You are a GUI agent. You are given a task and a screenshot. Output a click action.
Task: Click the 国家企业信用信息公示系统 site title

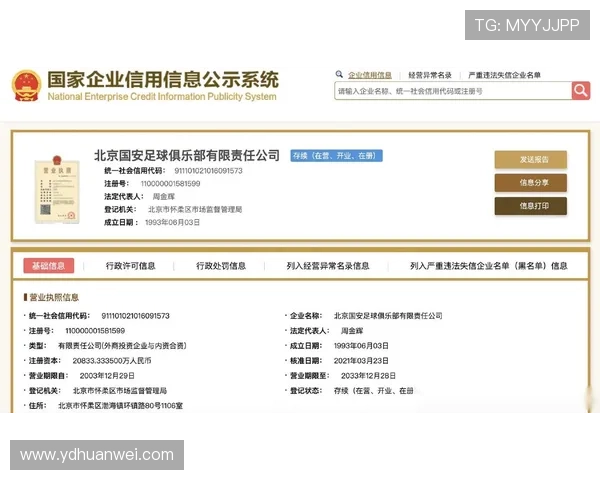pos(163,80)
